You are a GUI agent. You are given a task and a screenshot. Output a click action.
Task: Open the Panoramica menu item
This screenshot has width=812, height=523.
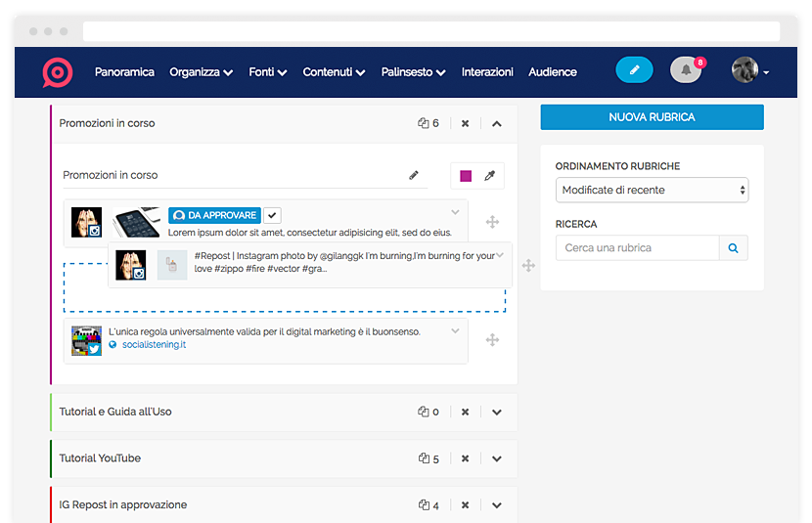pos(124,72)
